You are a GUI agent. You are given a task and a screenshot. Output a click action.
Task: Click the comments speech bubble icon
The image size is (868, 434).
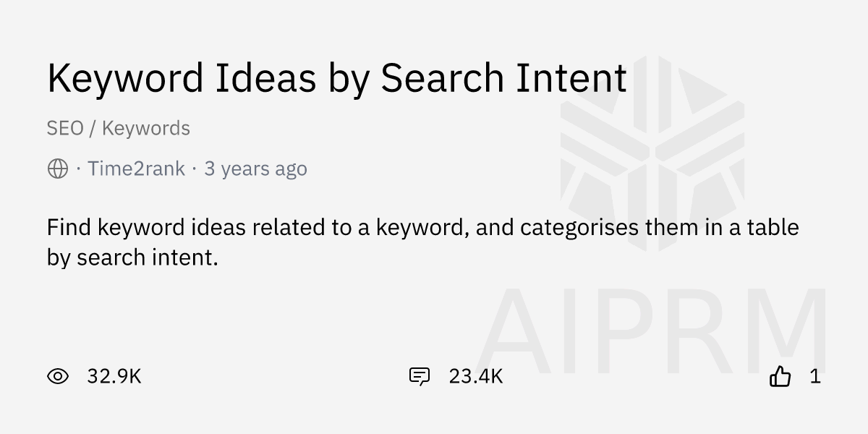(420, 376)
